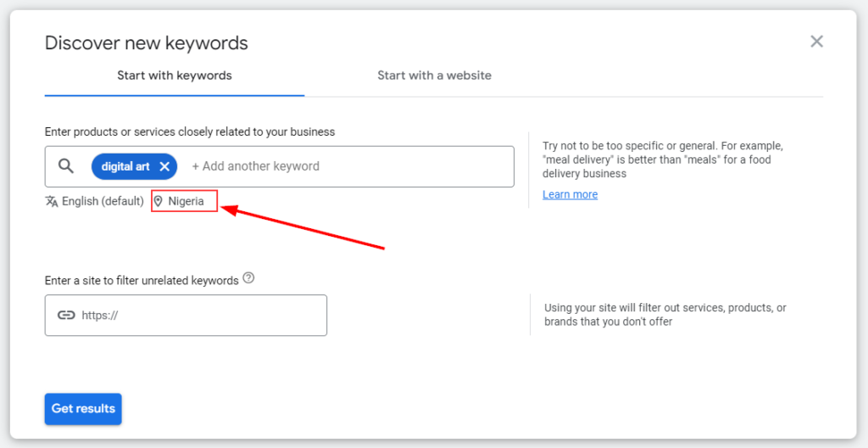Viewport: 868px width, 448px height.
Task: Change the English (default) language setting
Action: click(95, 201)
